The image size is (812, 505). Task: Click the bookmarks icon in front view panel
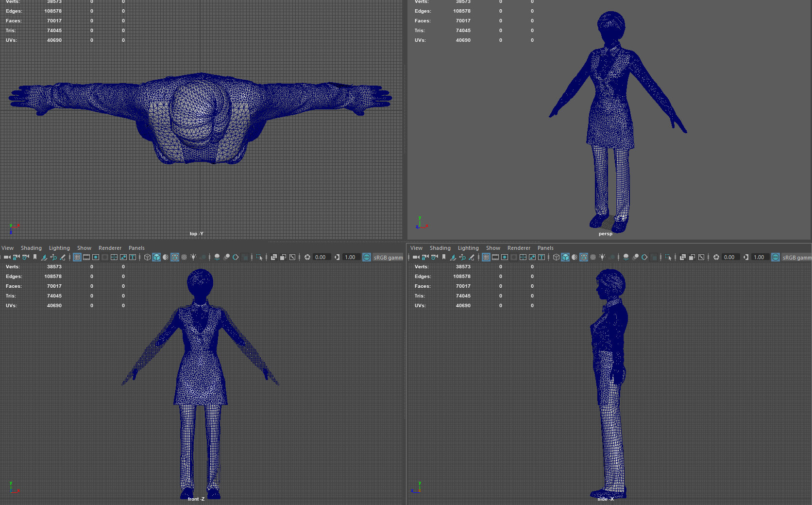tap(35, 257)
